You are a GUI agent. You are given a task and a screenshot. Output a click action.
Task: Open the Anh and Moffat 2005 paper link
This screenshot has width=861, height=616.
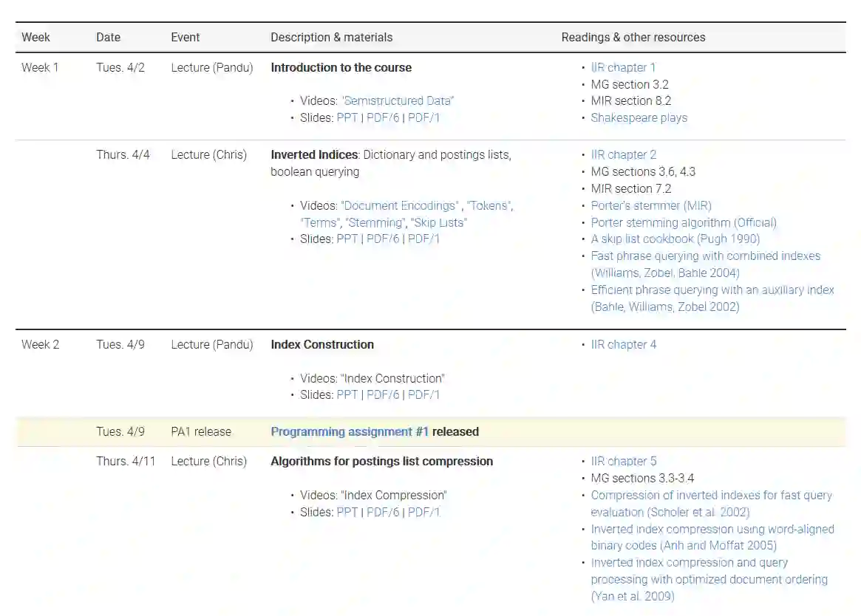click(712, 529)
